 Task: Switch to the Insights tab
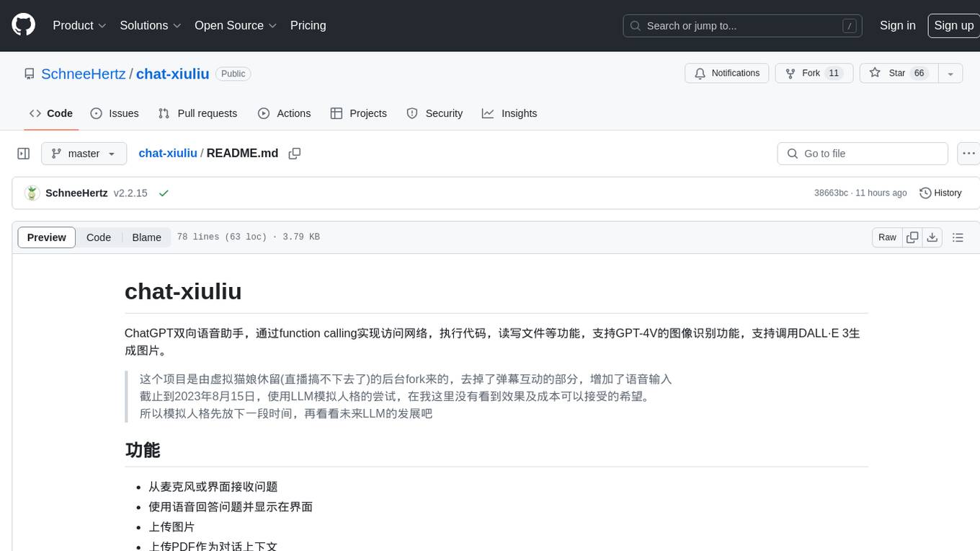click(x=509, y=113)
